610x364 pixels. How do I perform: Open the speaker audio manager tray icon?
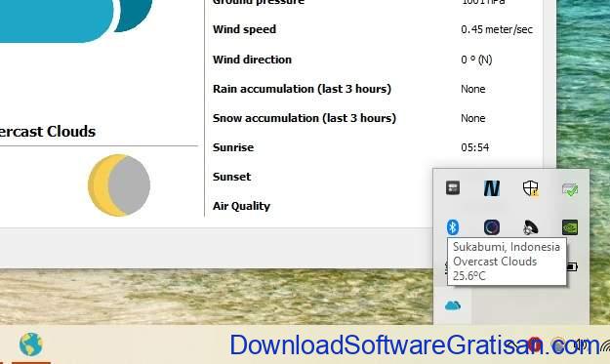[531, 227]
